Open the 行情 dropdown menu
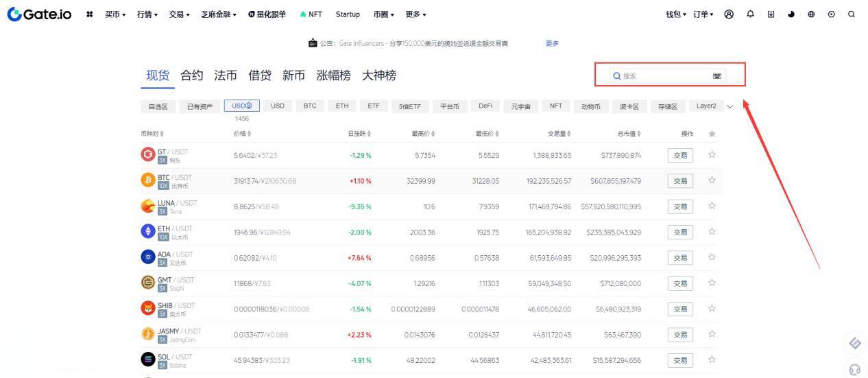 click(x=147, y=14)
